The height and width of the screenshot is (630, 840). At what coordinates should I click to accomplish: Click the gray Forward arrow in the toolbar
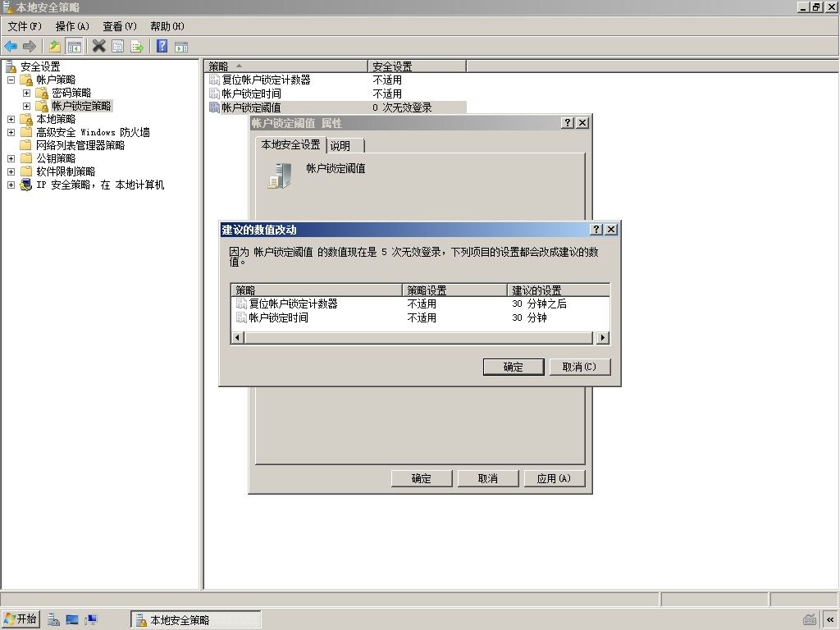click(30, 47)
